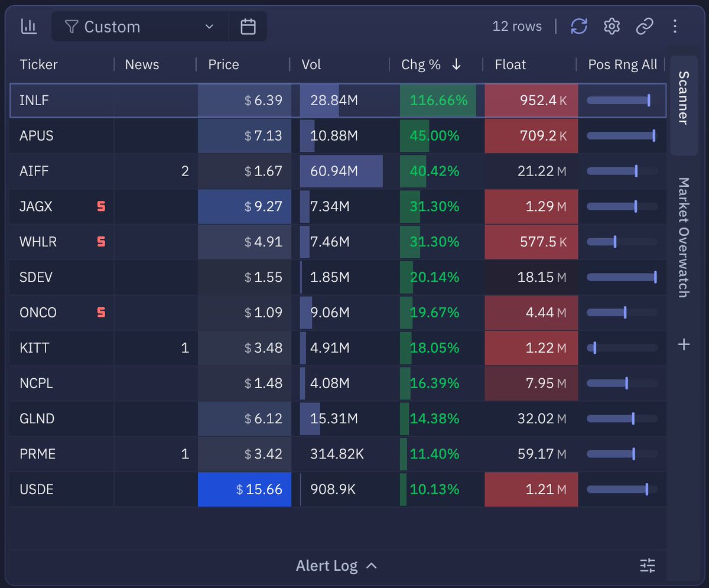Open scanner settings gear
709x588 pixels.
[612, 27]
